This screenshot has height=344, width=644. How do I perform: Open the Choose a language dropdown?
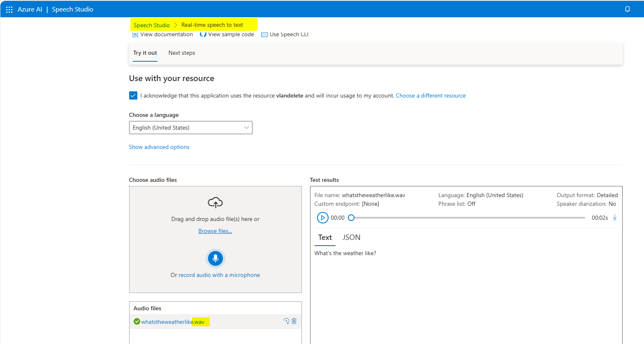coord(190,128)
